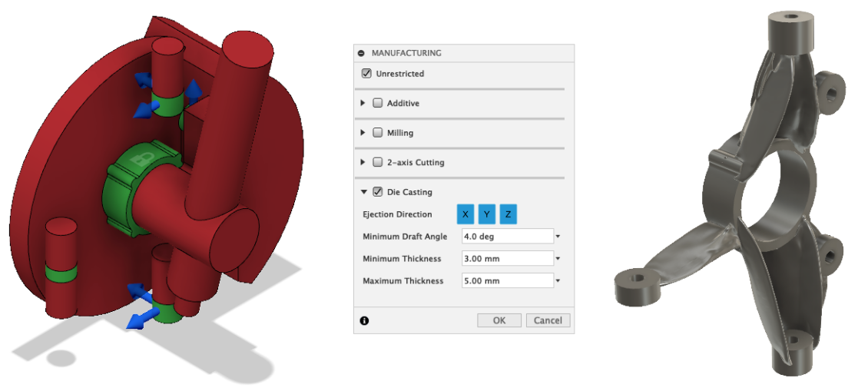Click the info icon in dialog footer
This screenshot has height=391, width=868.
[x=364, y=320]
